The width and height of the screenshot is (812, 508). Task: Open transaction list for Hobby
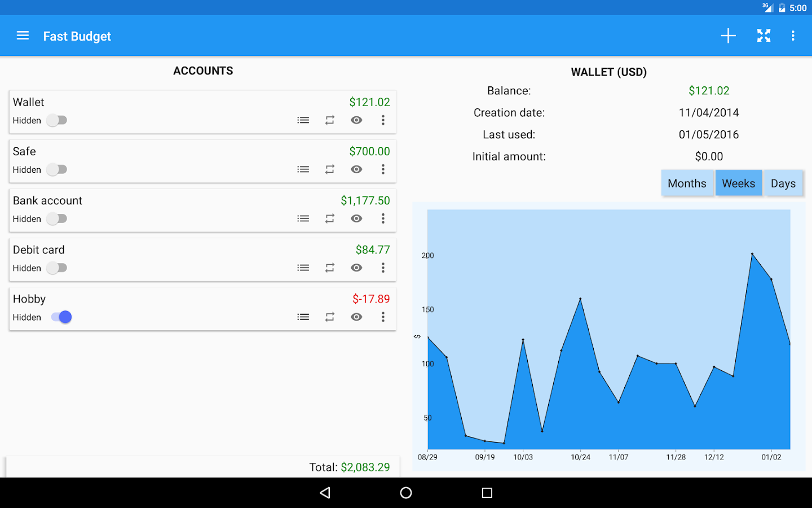(303, 317)
